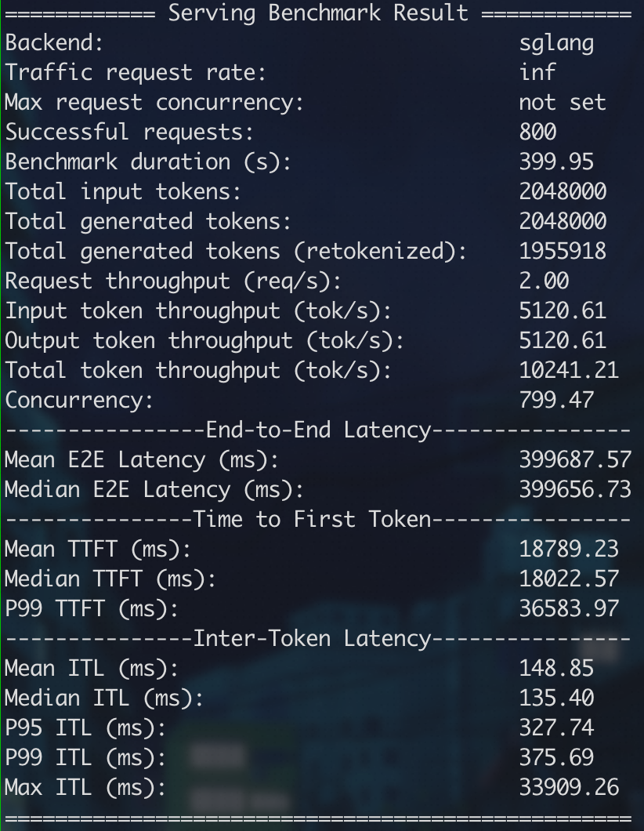The height and width of the screenshot is (831, 644).
Task: Click the median TTFT value 18022.57
Action: 569,579
